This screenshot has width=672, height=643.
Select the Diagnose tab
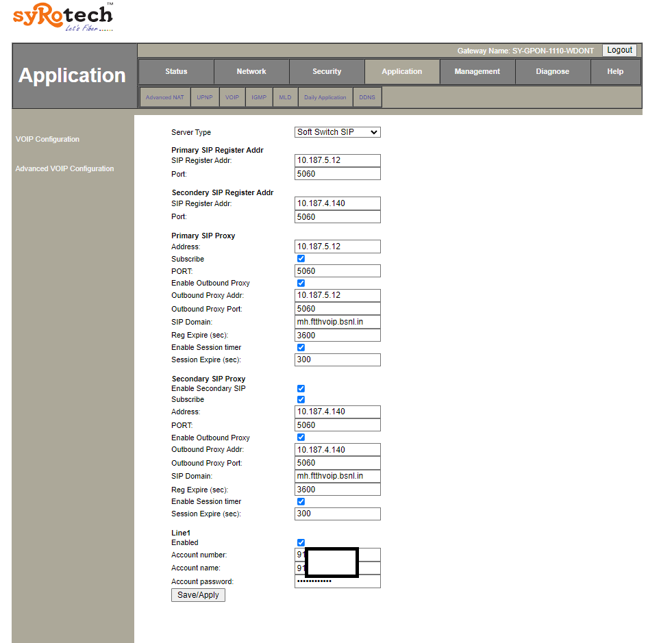pos(553,71)
